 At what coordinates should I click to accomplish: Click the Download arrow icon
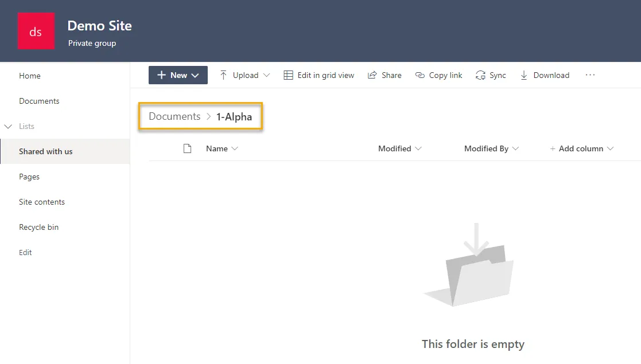(x=524, y=75)
